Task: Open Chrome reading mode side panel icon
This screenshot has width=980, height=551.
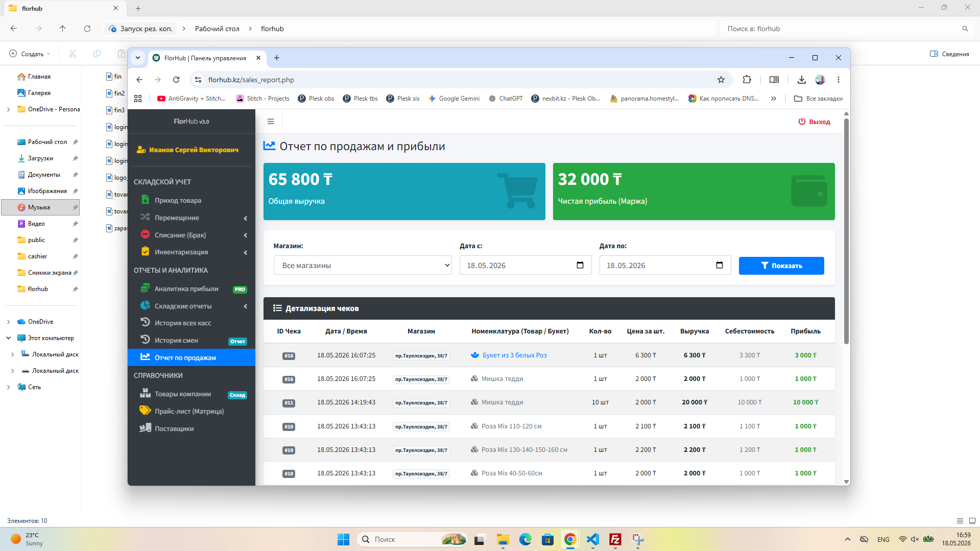Action: coord(774,80)
